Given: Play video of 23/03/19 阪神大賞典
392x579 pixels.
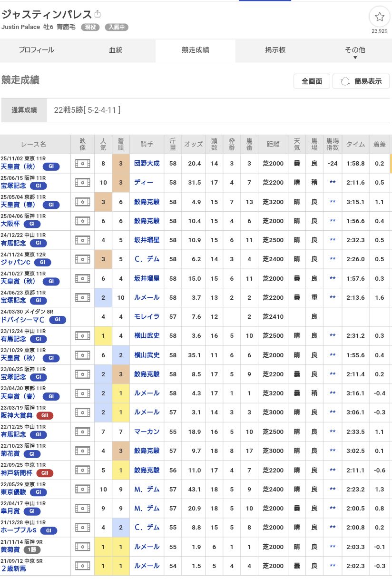Looking at the screenshot, I should [x=83, y=412].
